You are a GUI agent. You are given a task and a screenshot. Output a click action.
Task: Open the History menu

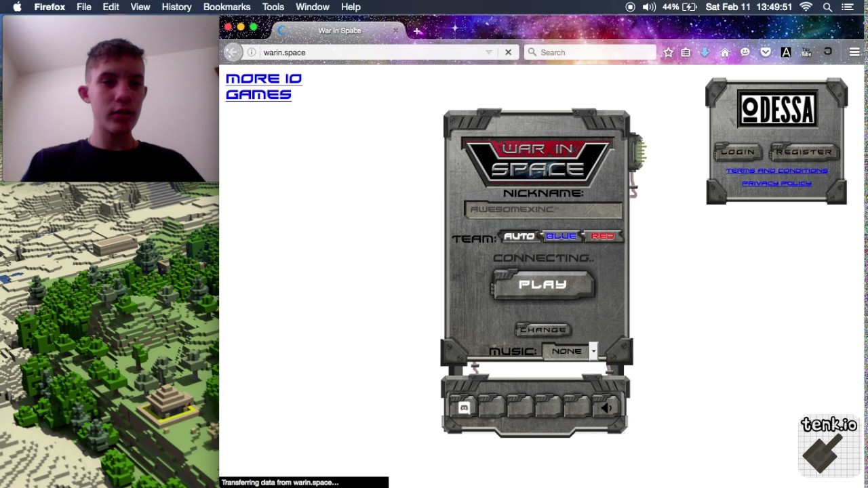(x=176, y=7)
